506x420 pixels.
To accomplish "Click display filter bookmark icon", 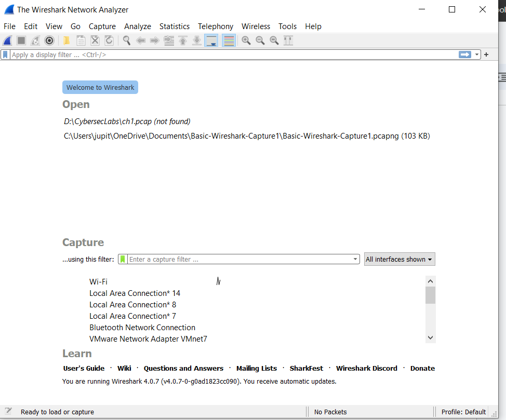I will point(5,55).
